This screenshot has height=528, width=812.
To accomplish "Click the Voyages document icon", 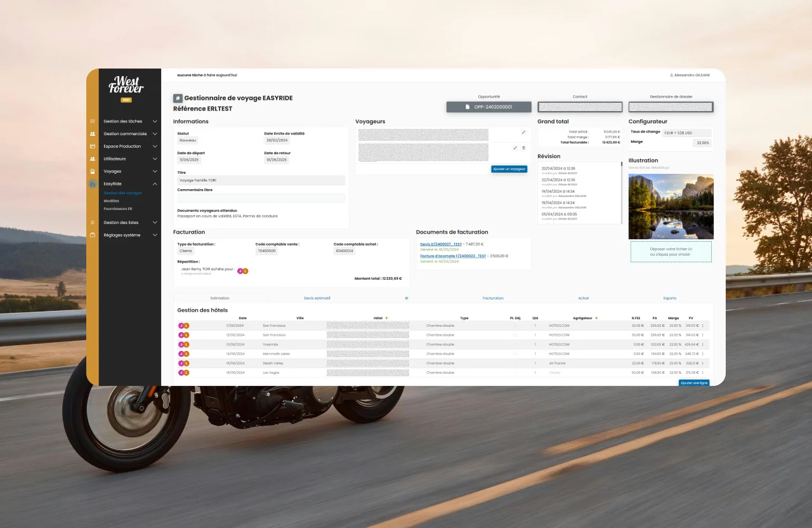I will 93,171.
